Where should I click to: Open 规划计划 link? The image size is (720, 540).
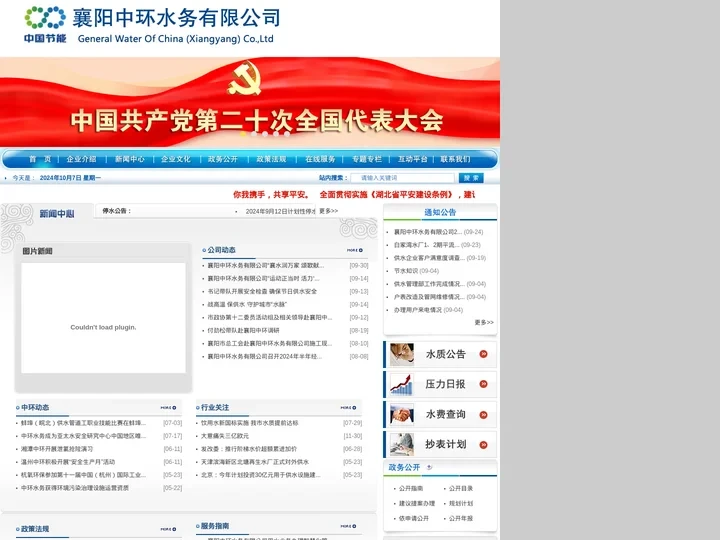[x=461, y=504]
